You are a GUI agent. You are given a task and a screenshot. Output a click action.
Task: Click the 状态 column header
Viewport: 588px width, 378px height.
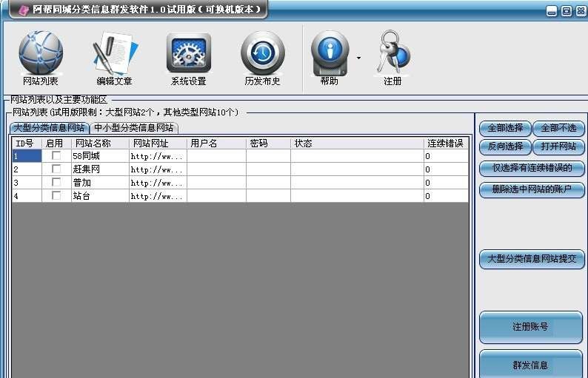click(x=357, y=143)
